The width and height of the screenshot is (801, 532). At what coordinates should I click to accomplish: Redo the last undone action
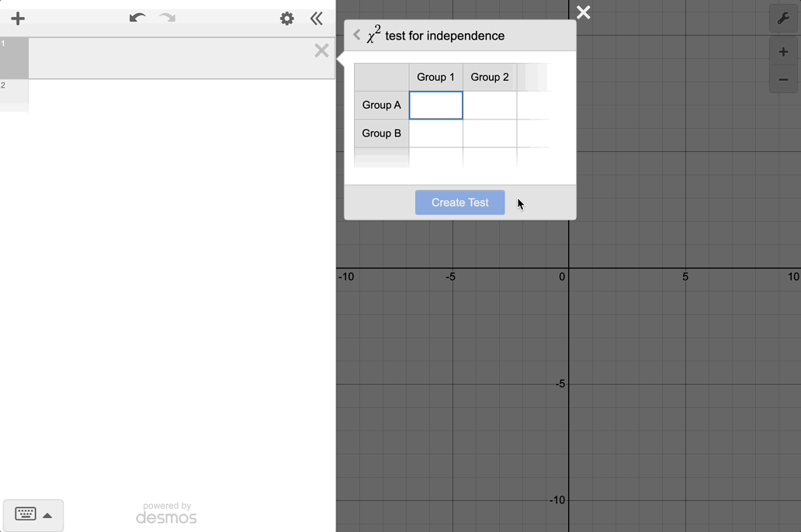[167, 18]
